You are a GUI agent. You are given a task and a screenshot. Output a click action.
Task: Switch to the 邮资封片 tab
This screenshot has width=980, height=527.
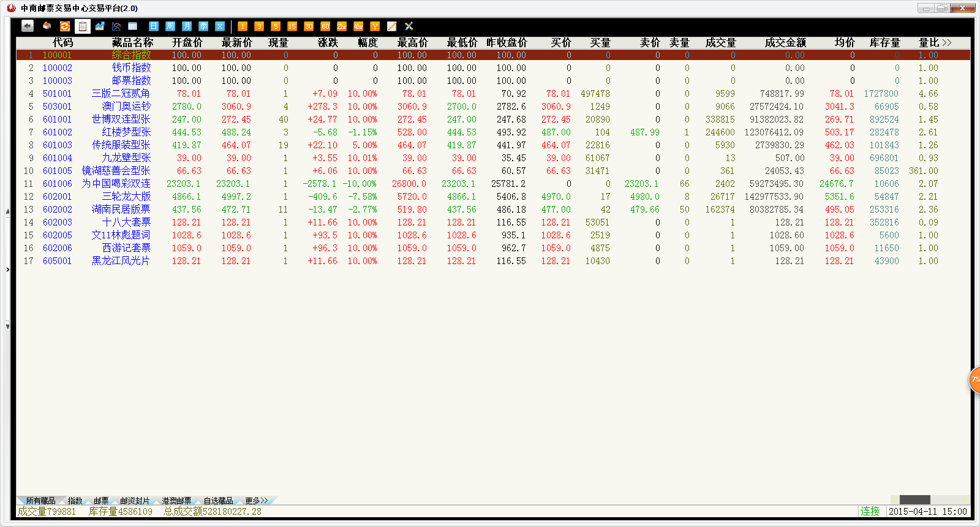(135, 501)
